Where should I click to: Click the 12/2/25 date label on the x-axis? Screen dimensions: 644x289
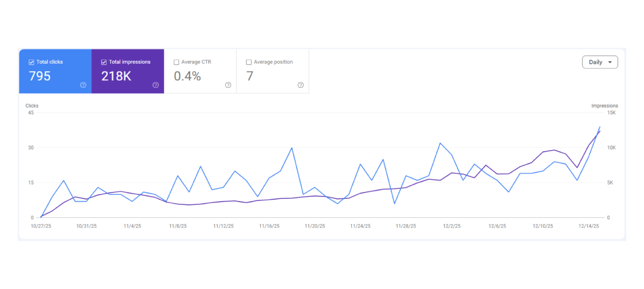coord(452,226)
